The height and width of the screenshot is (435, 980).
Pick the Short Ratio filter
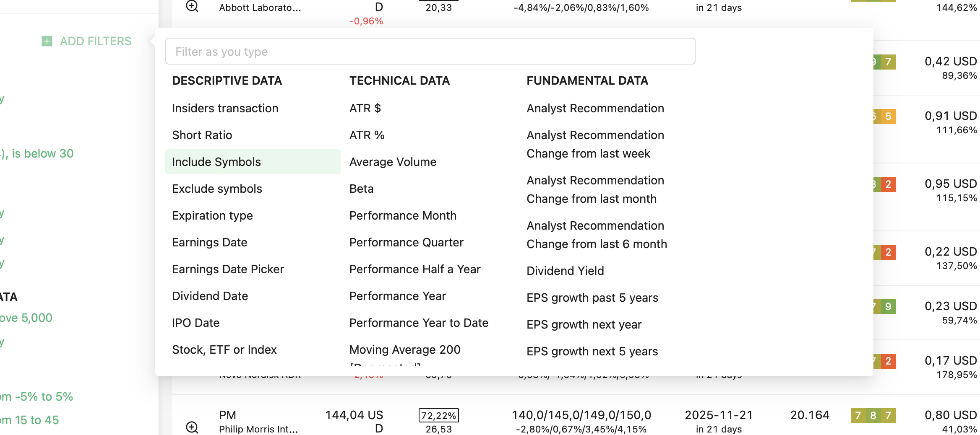coord(202,135)
